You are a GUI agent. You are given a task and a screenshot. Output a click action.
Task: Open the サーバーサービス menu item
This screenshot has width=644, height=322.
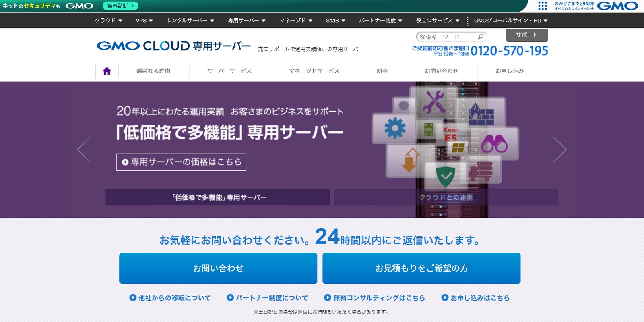click(x=229, y=71)
